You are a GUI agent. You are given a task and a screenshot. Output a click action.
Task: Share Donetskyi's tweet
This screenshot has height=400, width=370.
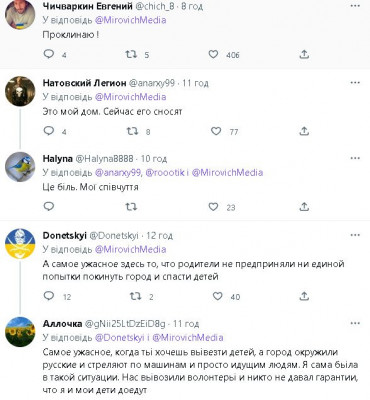click(x=304, y=296)
